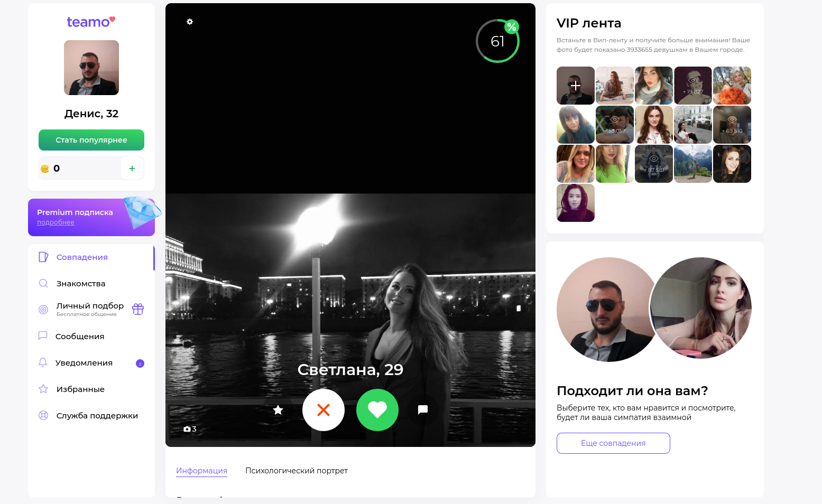Add yourself to the VIP лента with the plus tile
The height and width of the screenshot is (504, 822).
(x=575, y=86)
